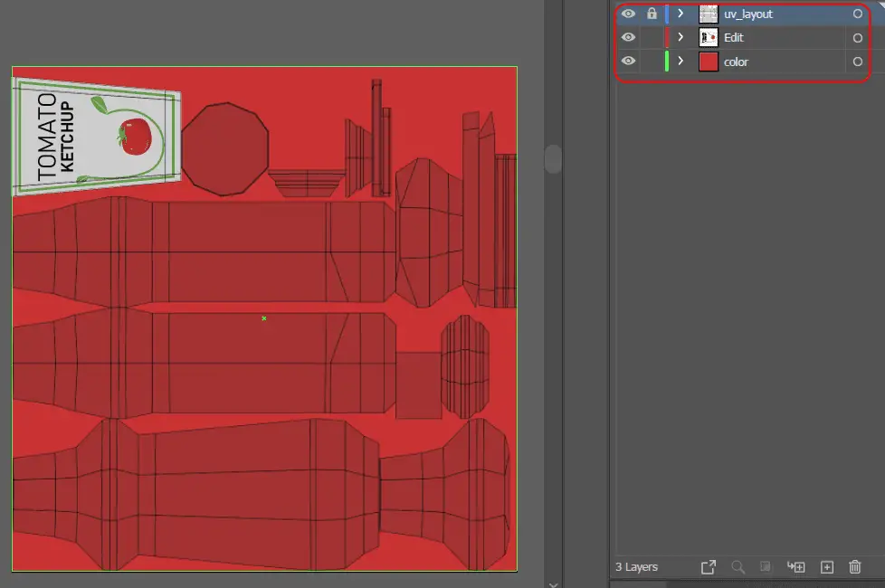Click the uv_layout layer thumbnail
Screen dimensions: 885x588
point(709,14)
